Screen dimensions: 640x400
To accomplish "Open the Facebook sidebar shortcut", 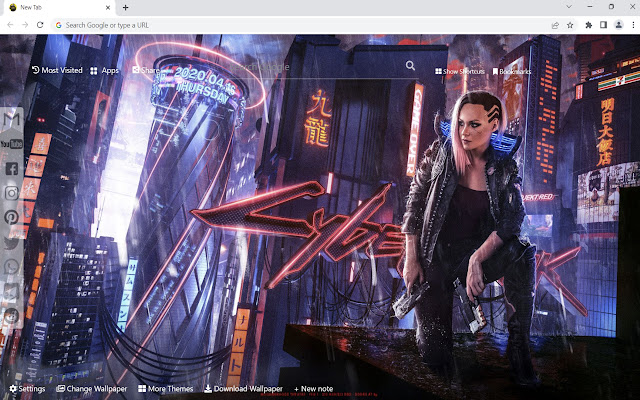I will click(11, 168).
